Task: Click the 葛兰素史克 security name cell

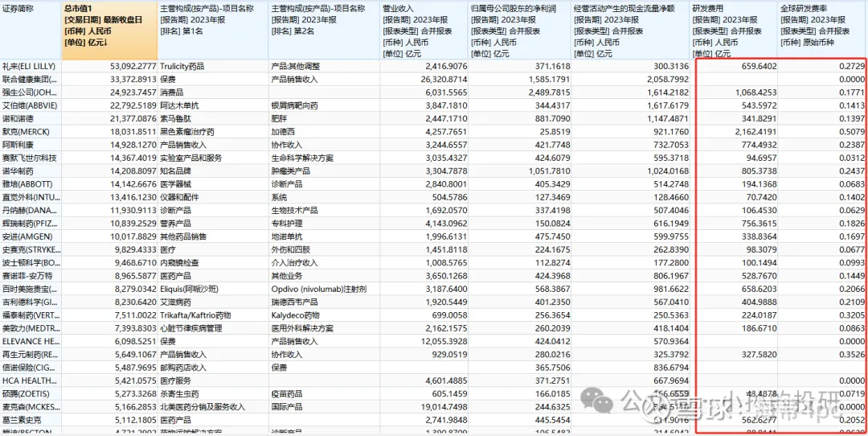Action: [22, 420]
